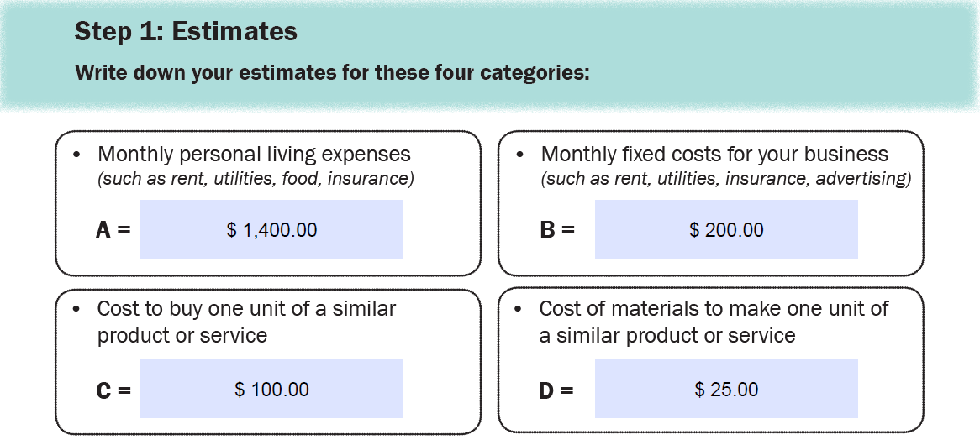
Task: Click the "Monthly fixed costs for your business" text
Action: tap(714, 155)
